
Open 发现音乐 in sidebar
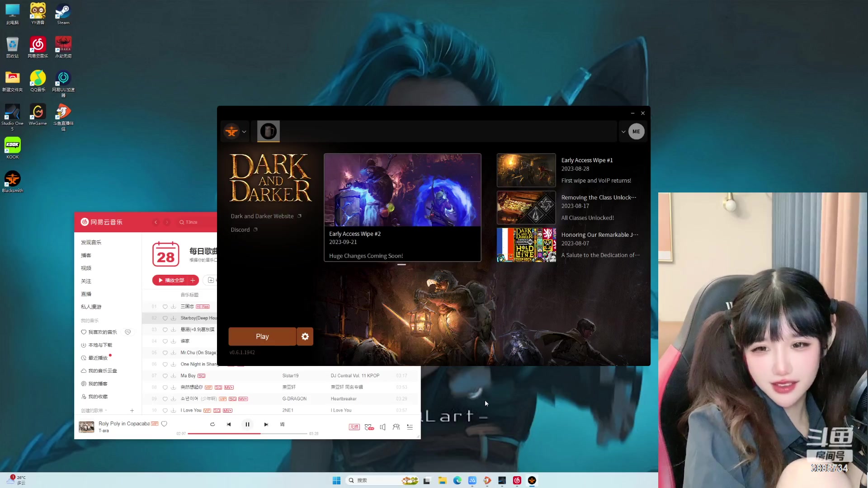[x=91, y=243]
